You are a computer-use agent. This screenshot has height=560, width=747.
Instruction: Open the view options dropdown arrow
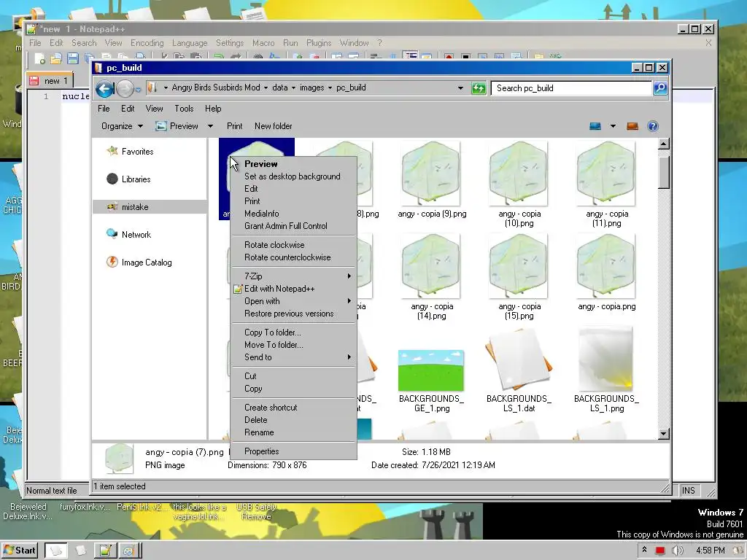[613, 126]
